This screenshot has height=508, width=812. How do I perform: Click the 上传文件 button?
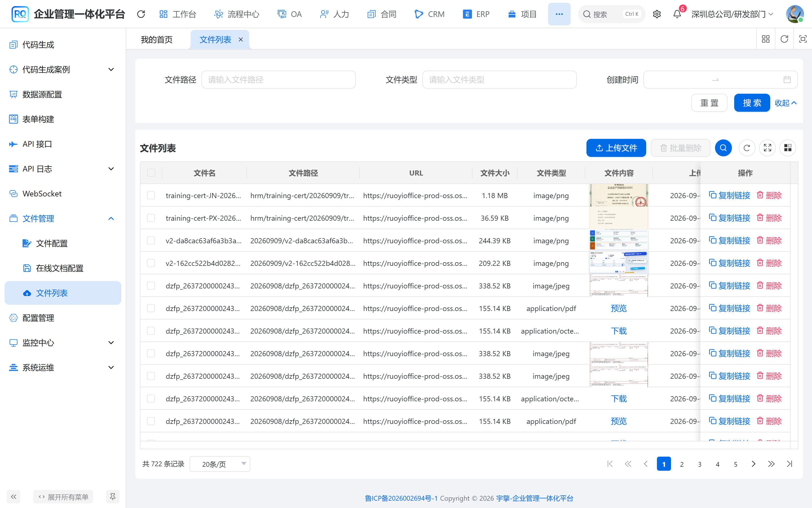tap(616, 148)
